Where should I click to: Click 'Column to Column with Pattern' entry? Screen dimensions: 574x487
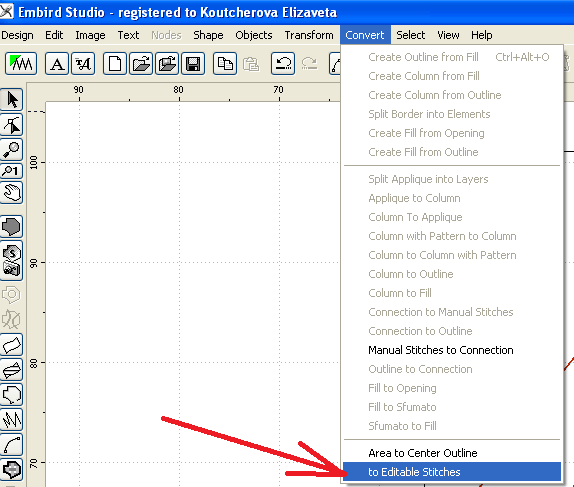[x=452, y=255]
